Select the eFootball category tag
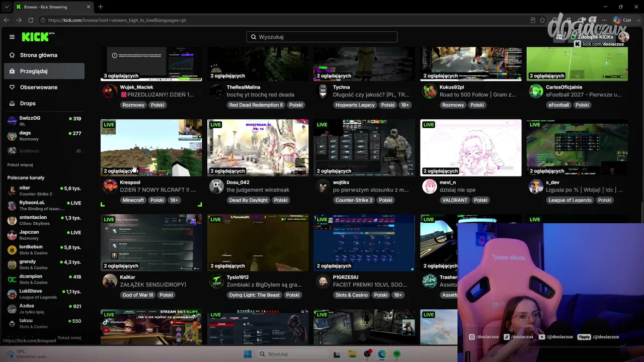This screenshot has height=362, width=644. [559, 105]
